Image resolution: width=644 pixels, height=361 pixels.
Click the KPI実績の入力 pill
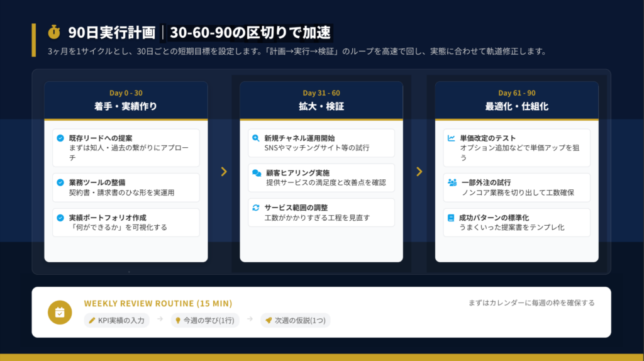117,321
